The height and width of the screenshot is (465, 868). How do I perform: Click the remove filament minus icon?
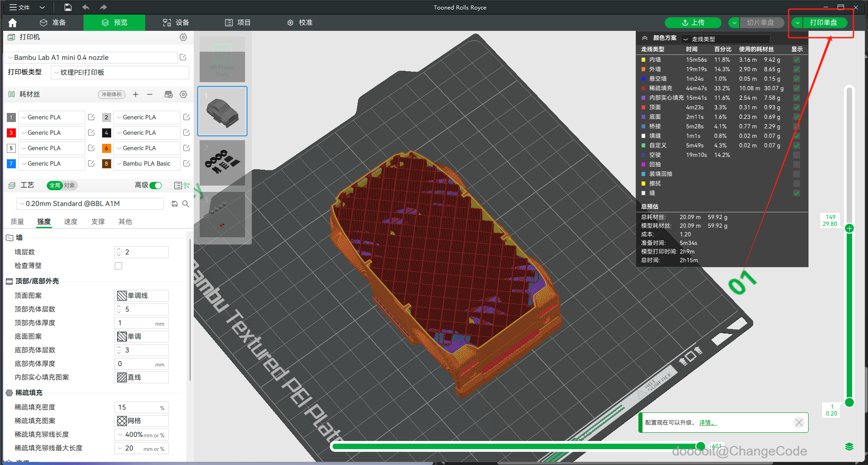click(150, 94)
